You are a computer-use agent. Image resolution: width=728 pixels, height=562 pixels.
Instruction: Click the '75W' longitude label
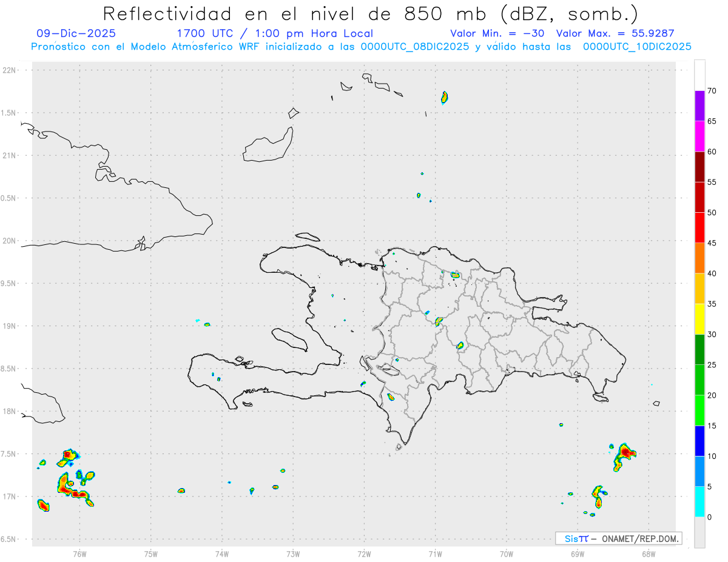[x=151, y=554]
